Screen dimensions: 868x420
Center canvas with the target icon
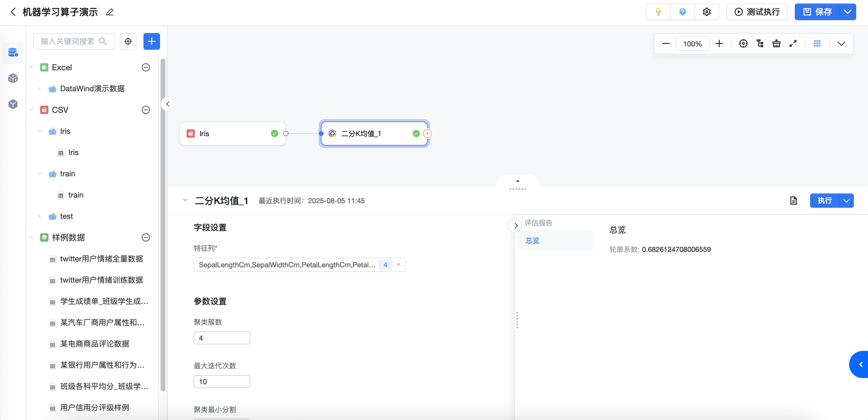[743, 43]
